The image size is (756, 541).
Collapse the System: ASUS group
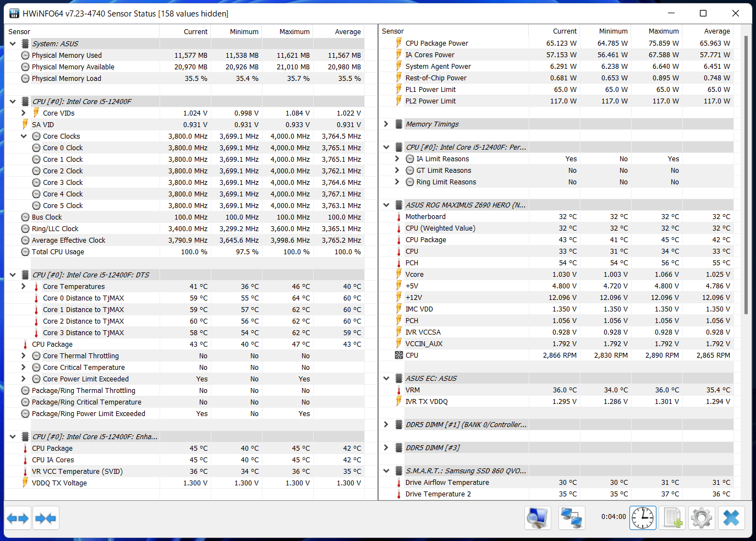click(x=13, y=43)
